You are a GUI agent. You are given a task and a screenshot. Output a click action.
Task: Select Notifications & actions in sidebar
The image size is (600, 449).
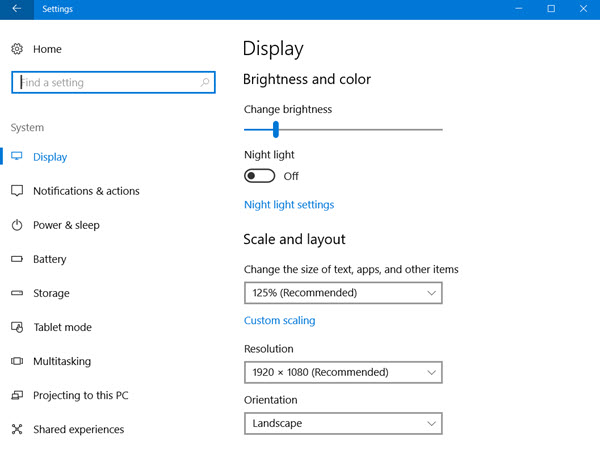(x=86, y=191)
